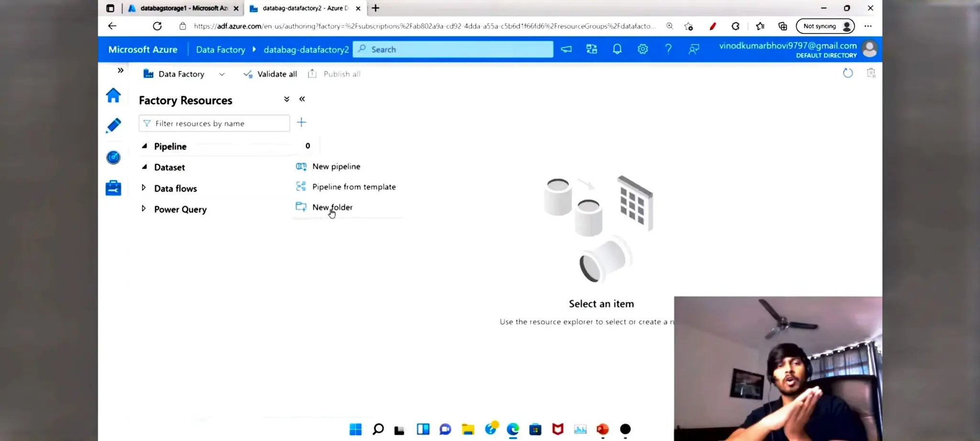Open the account avatar in Azure header
The image size is (980, 441).
(x=869, y=49)
